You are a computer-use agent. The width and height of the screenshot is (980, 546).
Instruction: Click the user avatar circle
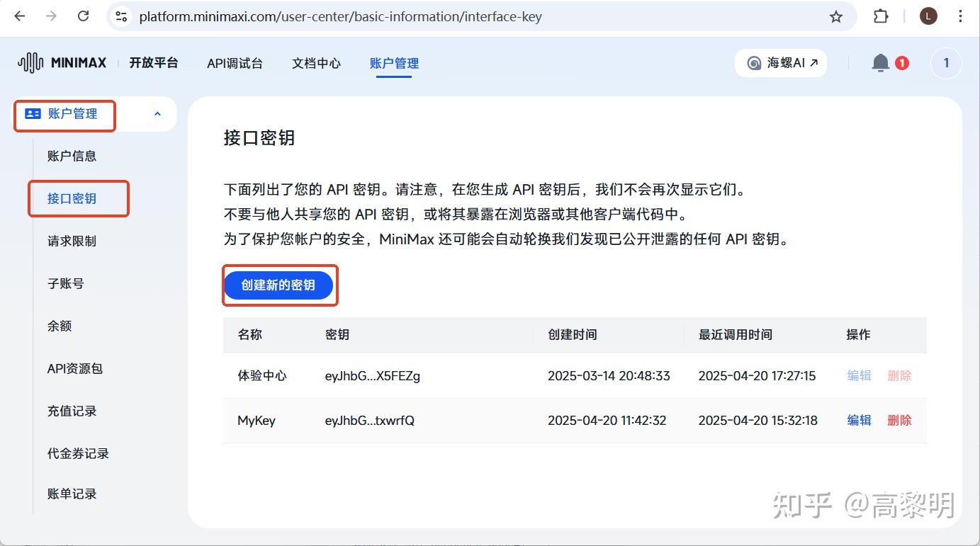945,62
